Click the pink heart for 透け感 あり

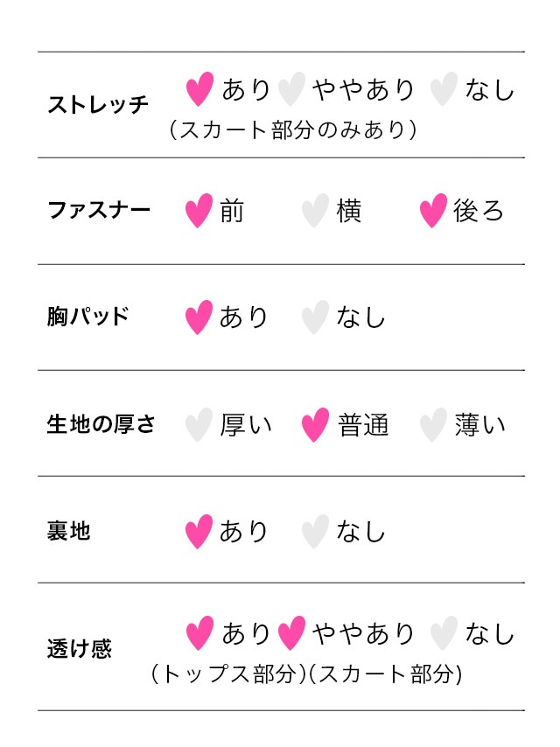pyautogui.click(x=199, y=633)
